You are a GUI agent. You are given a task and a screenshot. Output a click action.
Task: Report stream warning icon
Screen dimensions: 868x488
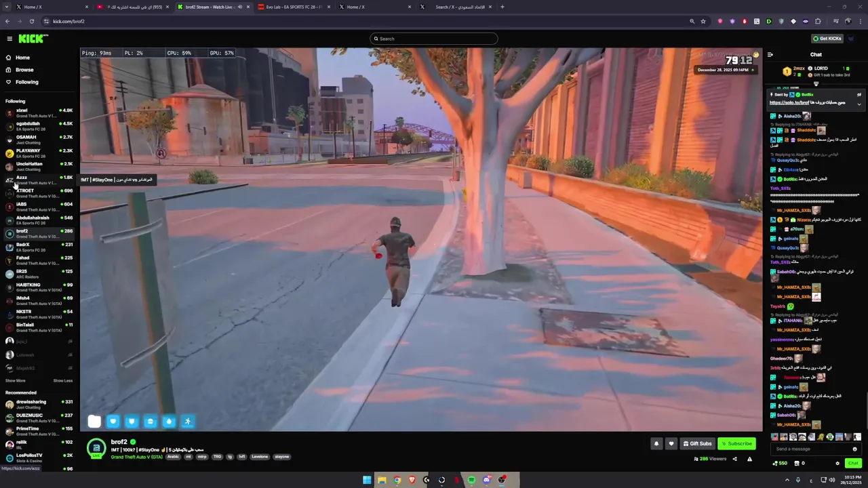click(x=749, y=459)
